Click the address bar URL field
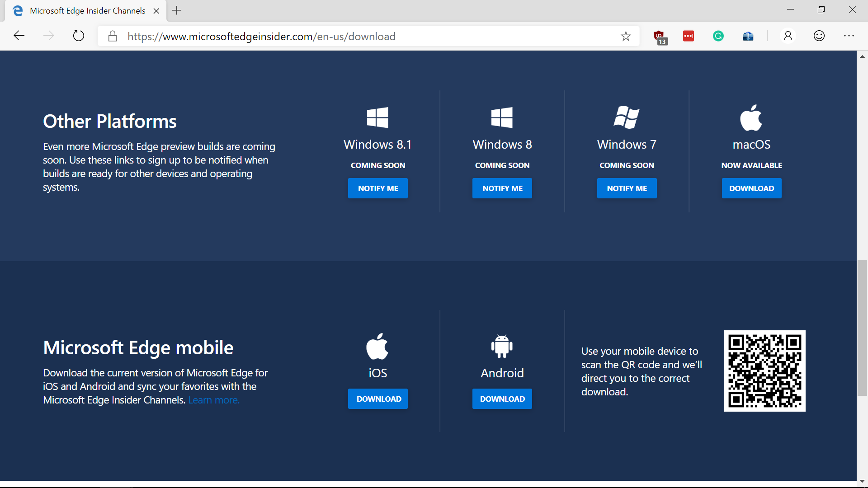 368,36
